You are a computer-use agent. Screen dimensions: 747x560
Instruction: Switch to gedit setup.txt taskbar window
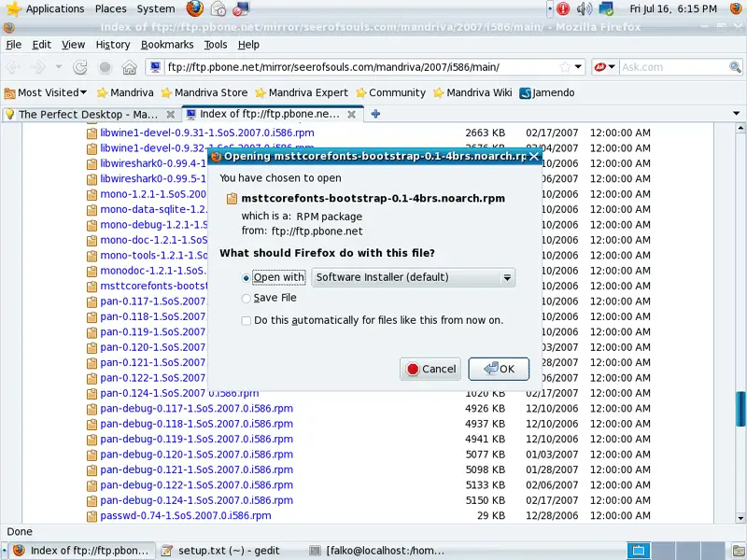pos(230,551)
